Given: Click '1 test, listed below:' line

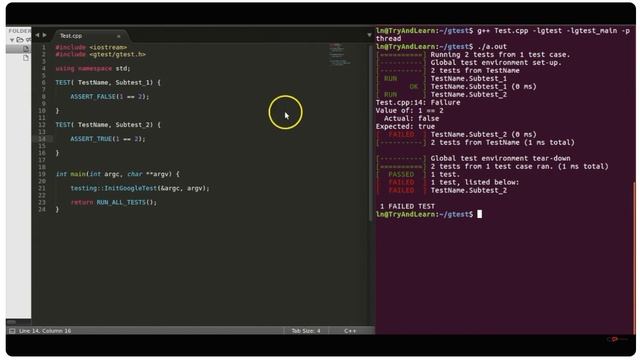Looking at the screenshot, I should pyautogui.click(x=475, y=182).
